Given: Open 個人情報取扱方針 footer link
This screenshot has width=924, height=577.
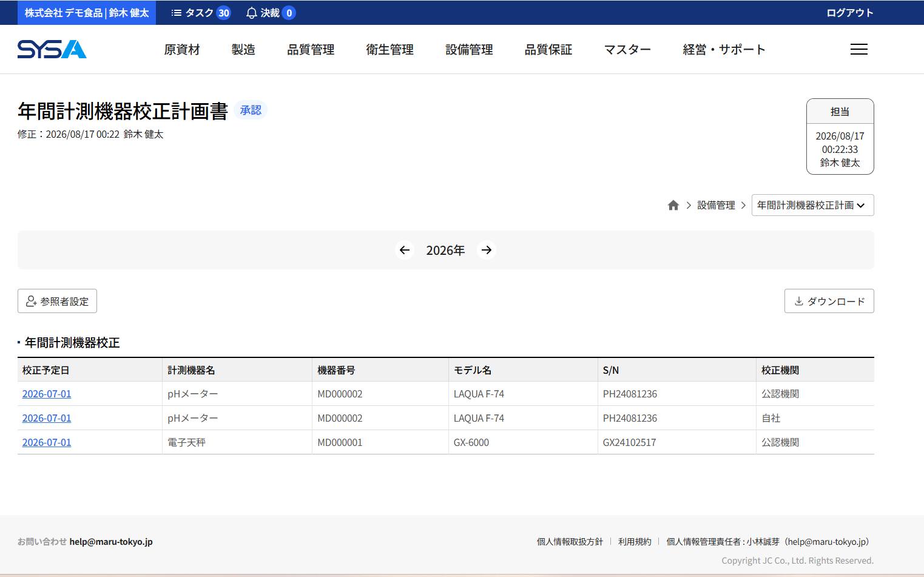Looking at the screenshot, I should [570, 542].
